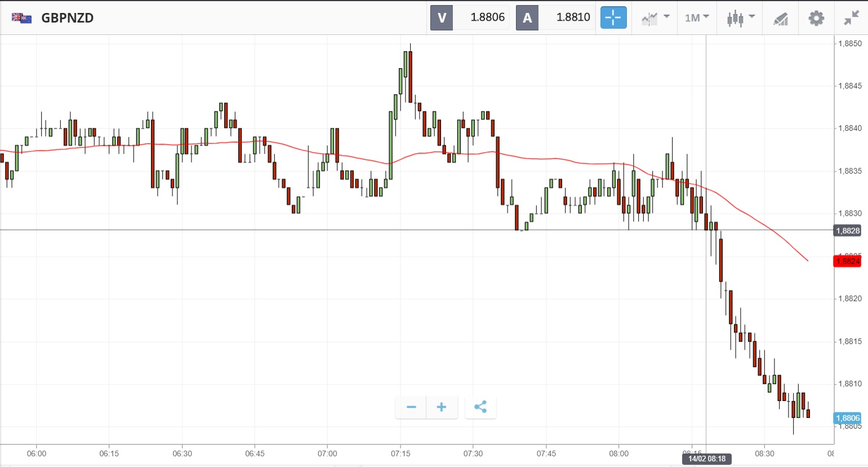
Task: Zoom in with the plus button
Action: click(442, 407)
